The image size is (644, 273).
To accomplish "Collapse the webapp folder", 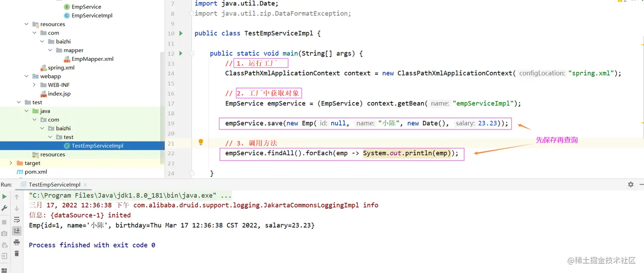I will [26, 77].
